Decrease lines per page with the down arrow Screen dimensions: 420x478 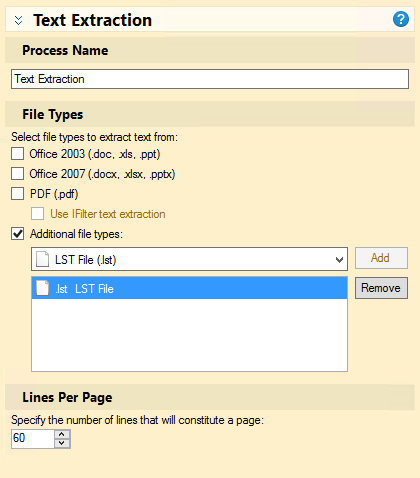[62, 443]
